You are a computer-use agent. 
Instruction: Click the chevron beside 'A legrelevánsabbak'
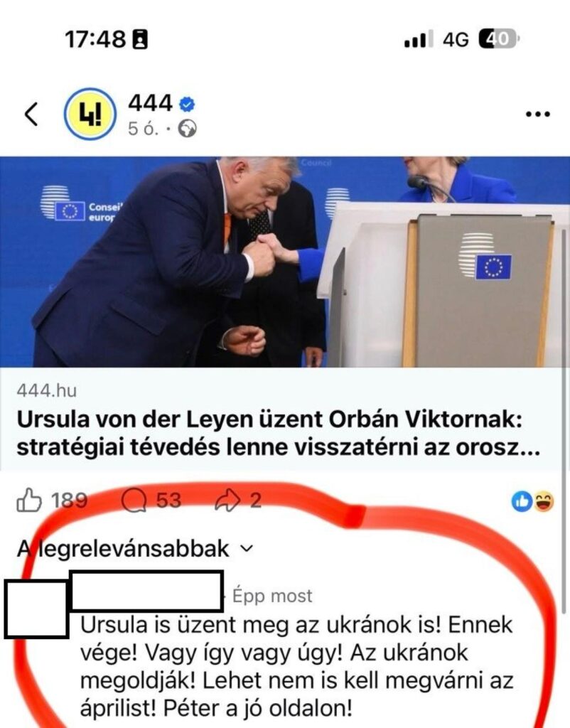coord(247,550)
